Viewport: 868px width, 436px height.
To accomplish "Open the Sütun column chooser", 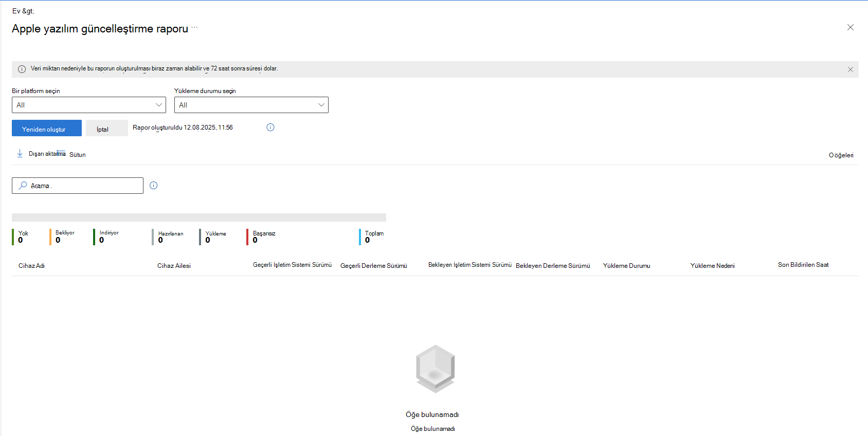I will (x=73, y=154).
